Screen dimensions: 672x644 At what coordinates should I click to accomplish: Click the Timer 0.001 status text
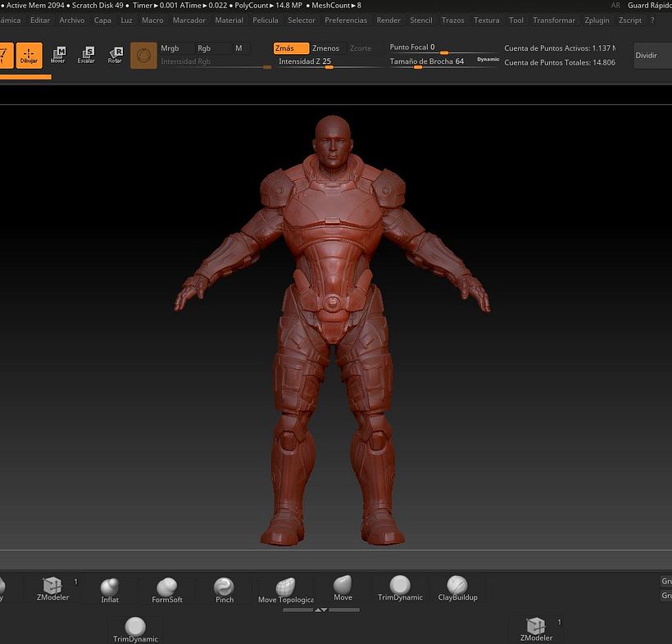tap(155, 6)
